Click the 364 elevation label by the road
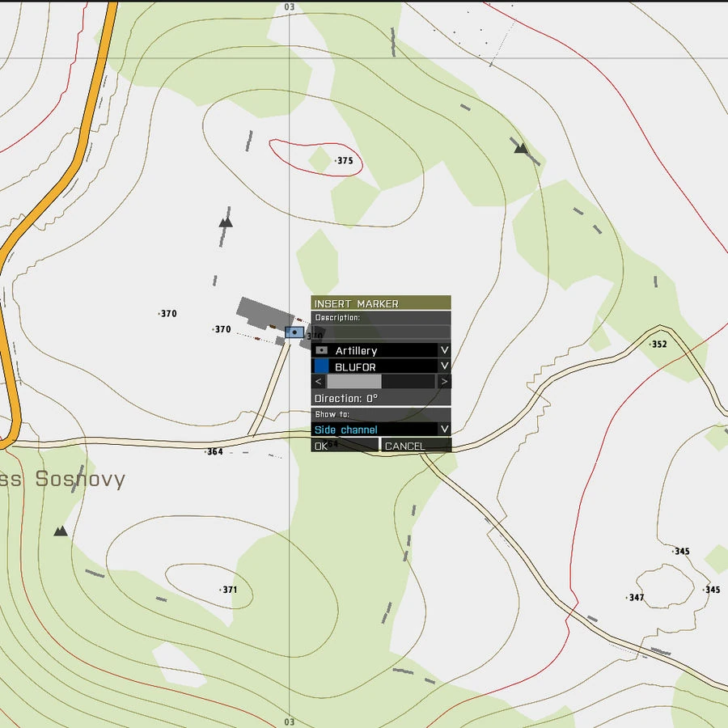 pos(214,451)
